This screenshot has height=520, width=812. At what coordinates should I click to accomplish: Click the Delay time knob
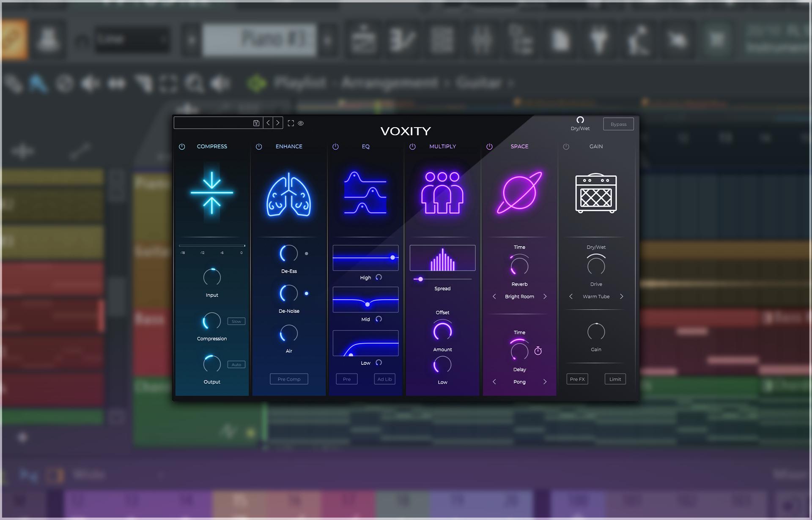(519, 351)
